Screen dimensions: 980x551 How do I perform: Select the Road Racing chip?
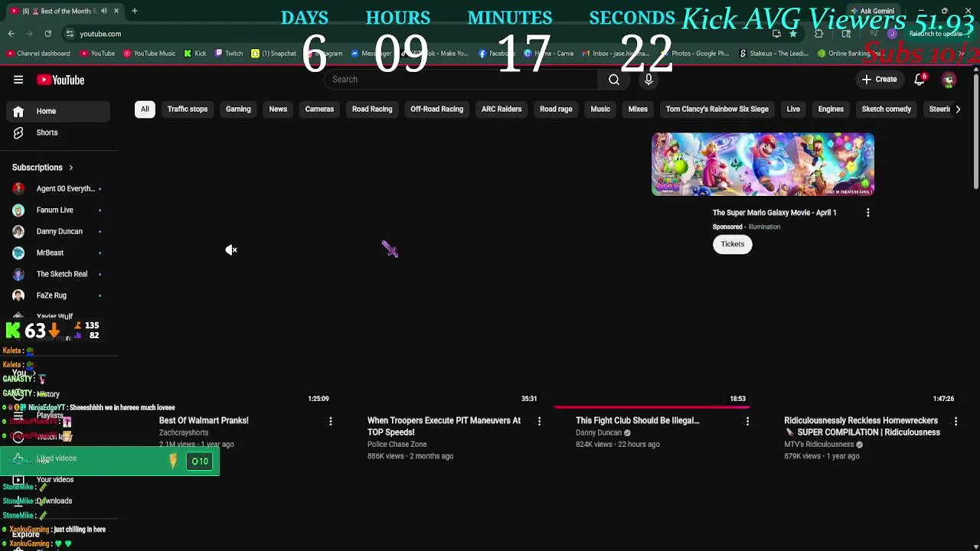(372, 109)
